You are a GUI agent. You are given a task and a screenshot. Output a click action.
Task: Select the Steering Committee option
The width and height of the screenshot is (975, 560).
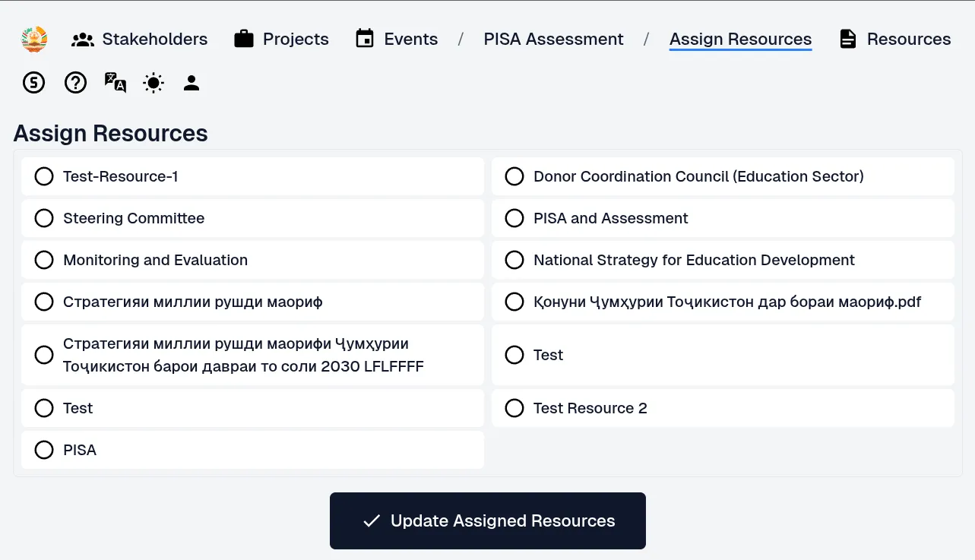click(x=44, y=218)
